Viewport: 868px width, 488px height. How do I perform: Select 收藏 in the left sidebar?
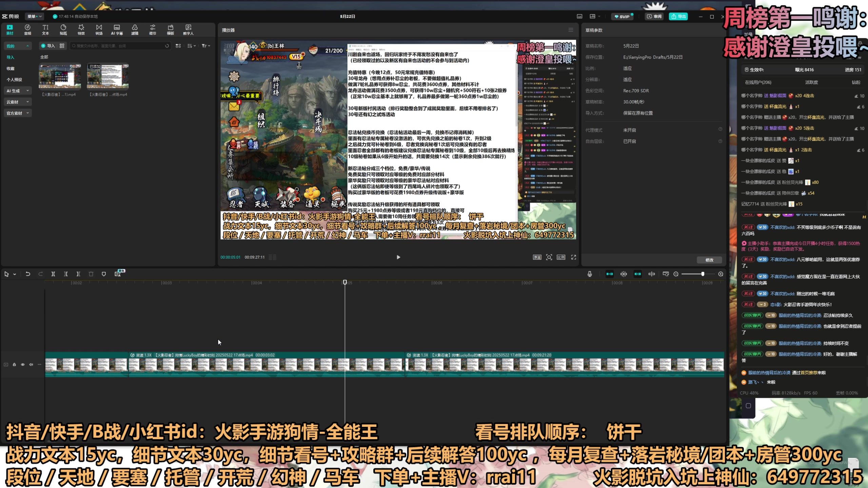[11, 68]
